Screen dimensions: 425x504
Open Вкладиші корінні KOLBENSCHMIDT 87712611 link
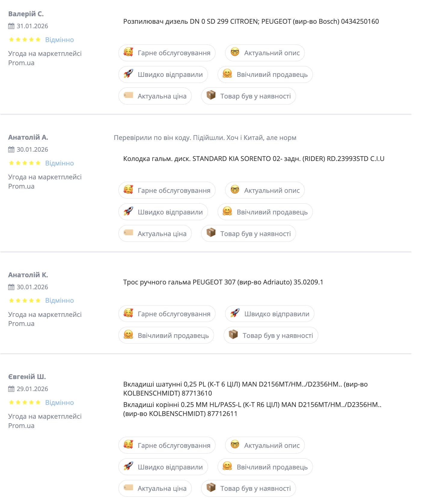252,409
